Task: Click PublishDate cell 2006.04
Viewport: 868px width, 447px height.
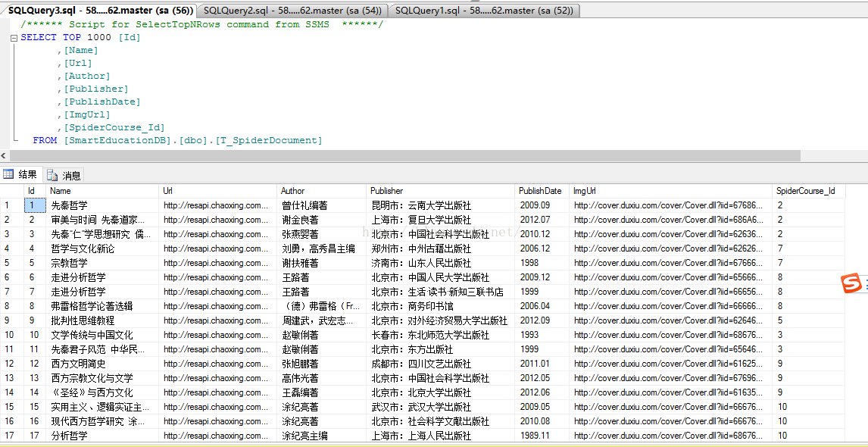Action: (542, 306)
